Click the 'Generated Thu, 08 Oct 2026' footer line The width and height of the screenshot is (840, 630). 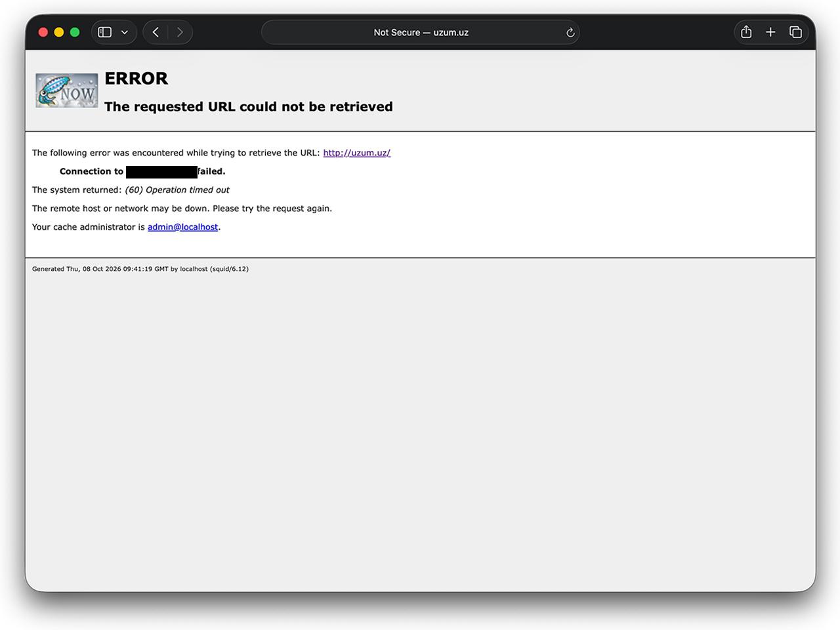[140, 269]
